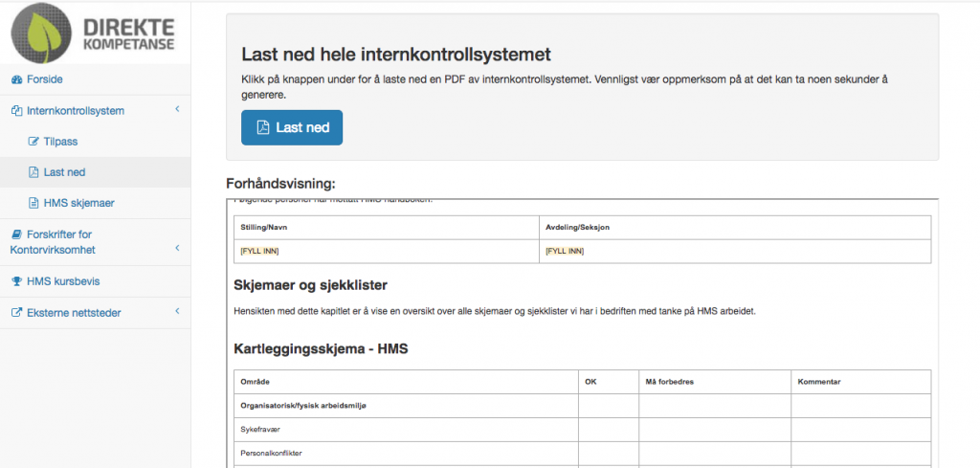Click the edit pencil icon beside Tilpass
Screen dimensions: 980x468
tap(33, 142)
